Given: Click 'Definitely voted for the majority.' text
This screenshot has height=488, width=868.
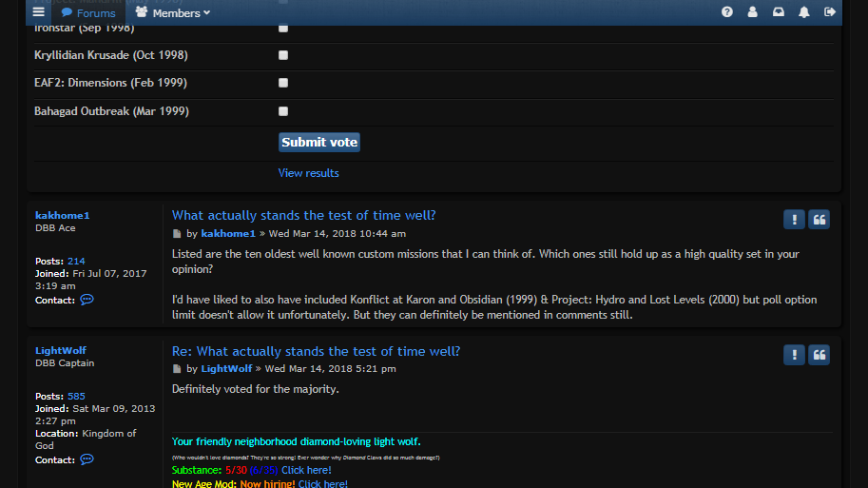Looking at the screenshot, I should click(255, 389).
